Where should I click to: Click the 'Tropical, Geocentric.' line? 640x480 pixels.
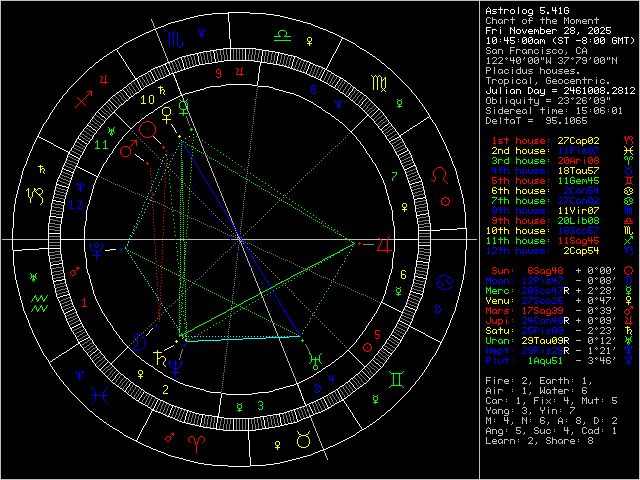548,80
